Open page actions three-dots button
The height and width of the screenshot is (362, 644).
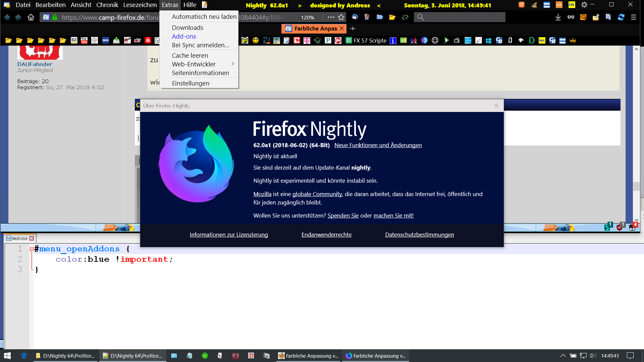coord(331,17)
